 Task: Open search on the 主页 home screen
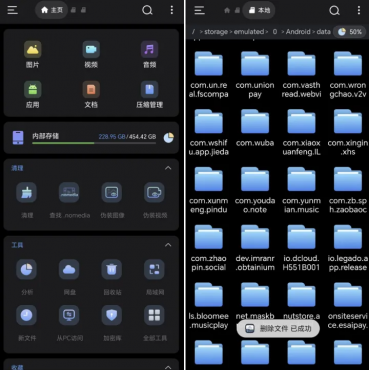tap(147, 10)
